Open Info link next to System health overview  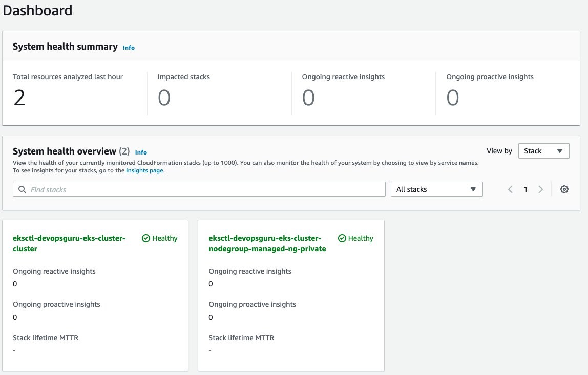pos(141,152)
